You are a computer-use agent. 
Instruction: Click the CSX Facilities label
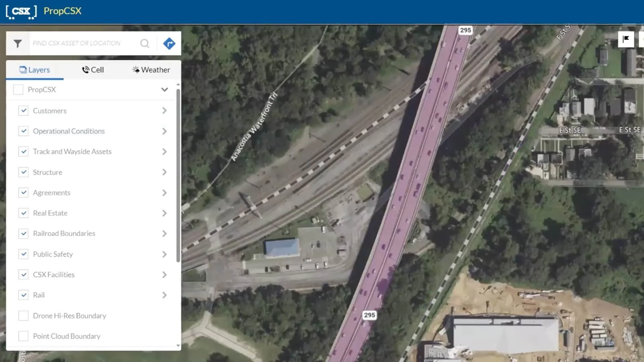pyautogui.click(x=54, y=275)
